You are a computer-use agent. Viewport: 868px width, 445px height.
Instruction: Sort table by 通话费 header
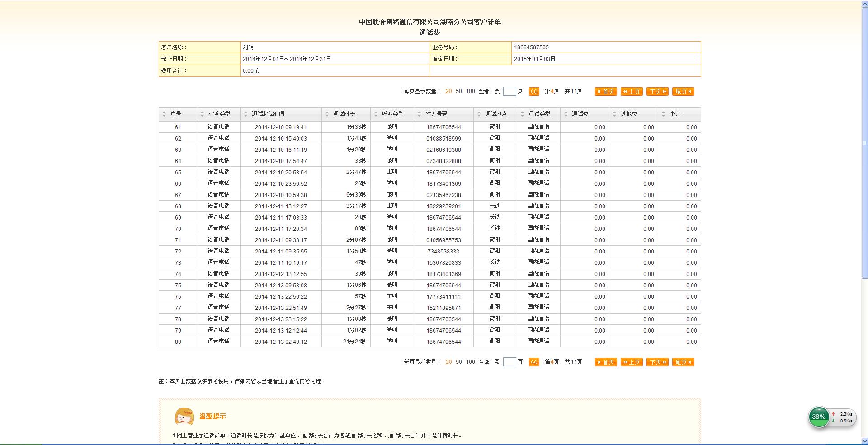click(x=580, y=114)
